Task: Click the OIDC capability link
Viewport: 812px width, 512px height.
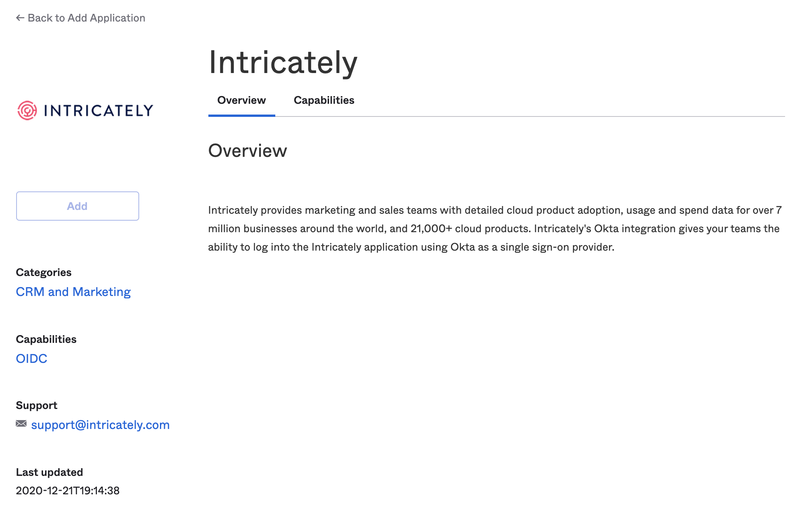Action: 32,358
